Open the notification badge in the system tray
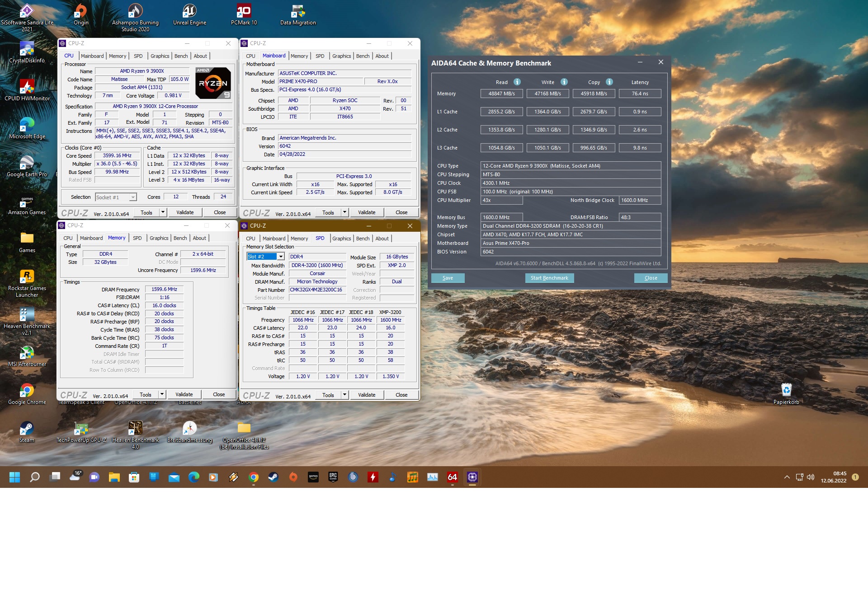The height and width of the screenshot is (590, 868). 855,477
